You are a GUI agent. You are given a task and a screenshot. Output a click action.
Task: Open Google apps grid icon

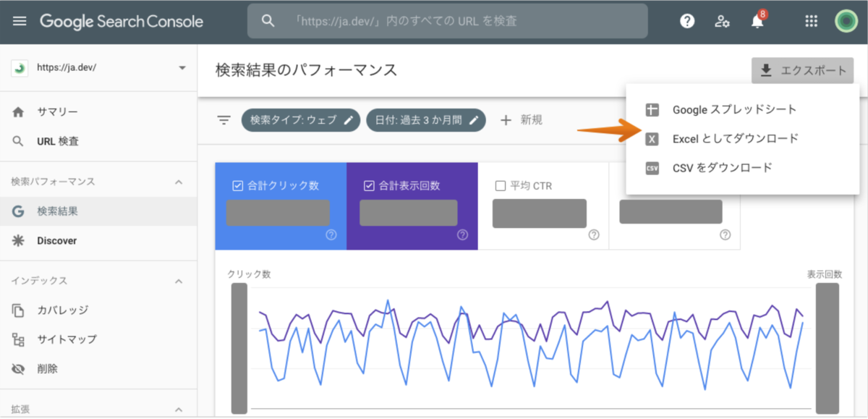click(812, 21)
